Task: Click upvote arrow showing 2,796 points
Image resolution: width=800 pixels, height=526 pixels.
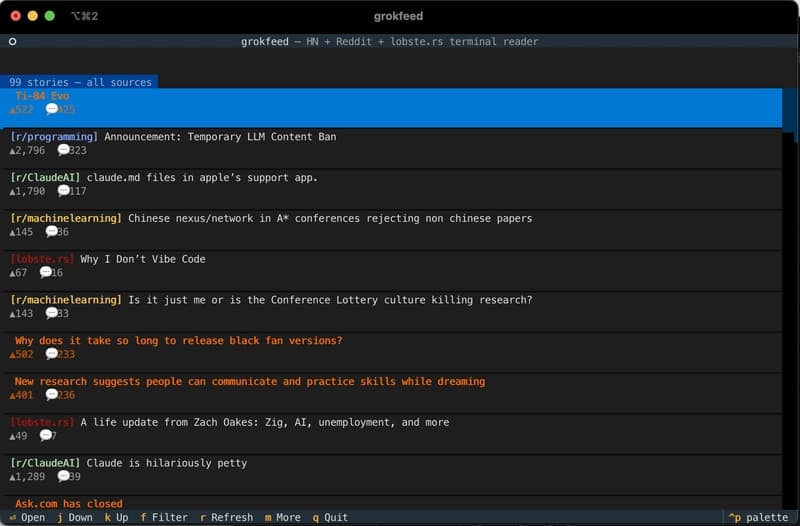Action: tap(12, 151)
